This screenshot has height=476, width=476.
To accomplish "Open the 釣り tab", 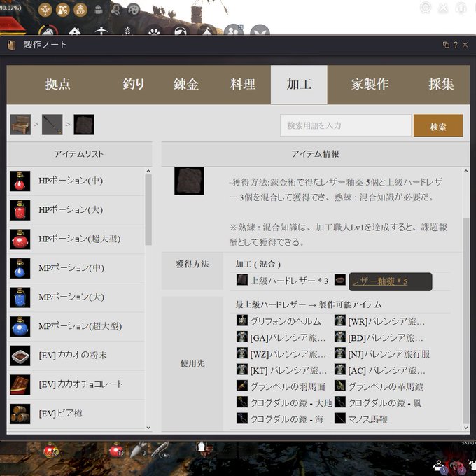I will [134, 84].
